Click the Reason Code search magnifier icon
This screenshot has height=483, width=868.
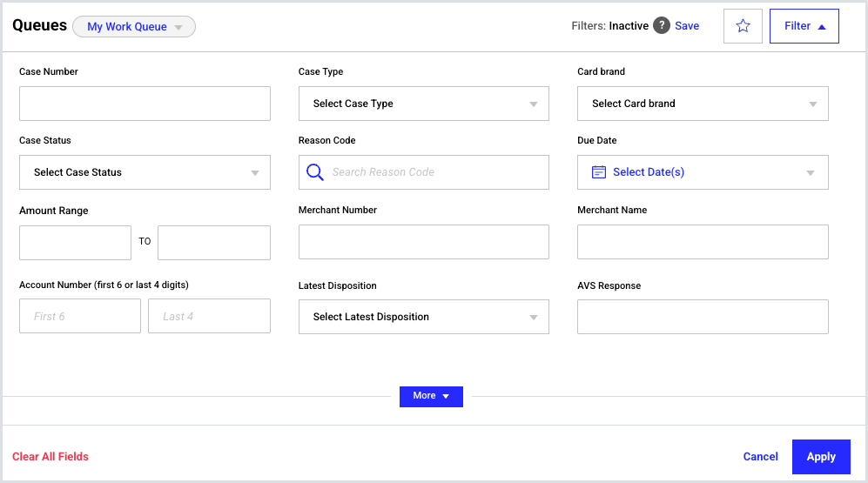pos(315,172)
